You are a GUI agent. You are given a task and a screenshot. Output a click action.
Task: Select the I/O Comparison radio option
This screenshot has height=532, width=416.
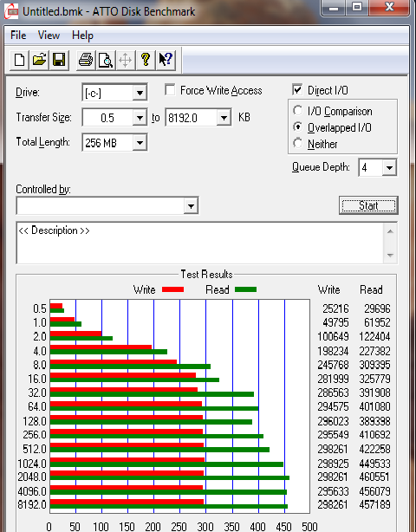coord(297,111)
